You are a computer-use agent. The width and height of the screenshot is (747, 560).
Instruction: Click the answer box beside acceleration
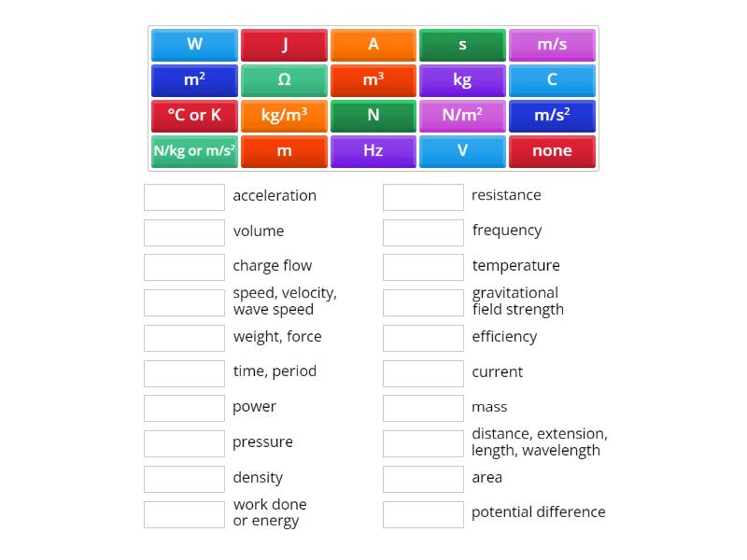[x=184, y=197]
